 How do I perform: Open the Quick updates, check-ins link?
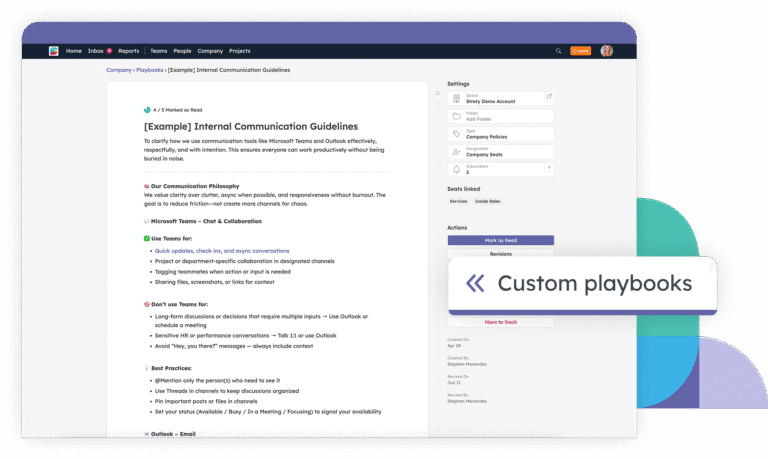222,251
